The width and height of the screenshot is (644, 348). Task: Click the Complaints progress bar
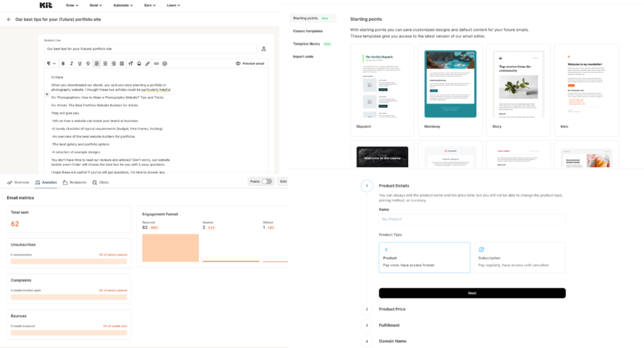click(x=69, y=297)
